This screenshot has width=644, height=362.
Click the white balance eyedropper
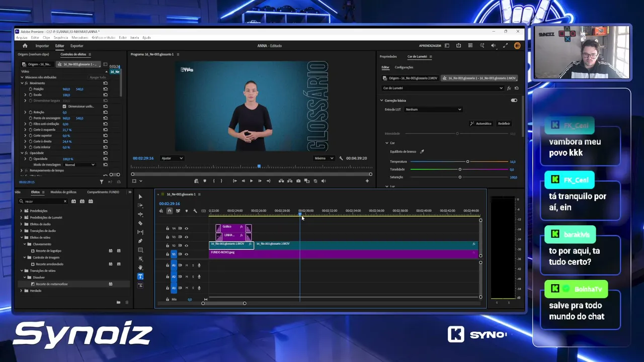click(422, 151)
